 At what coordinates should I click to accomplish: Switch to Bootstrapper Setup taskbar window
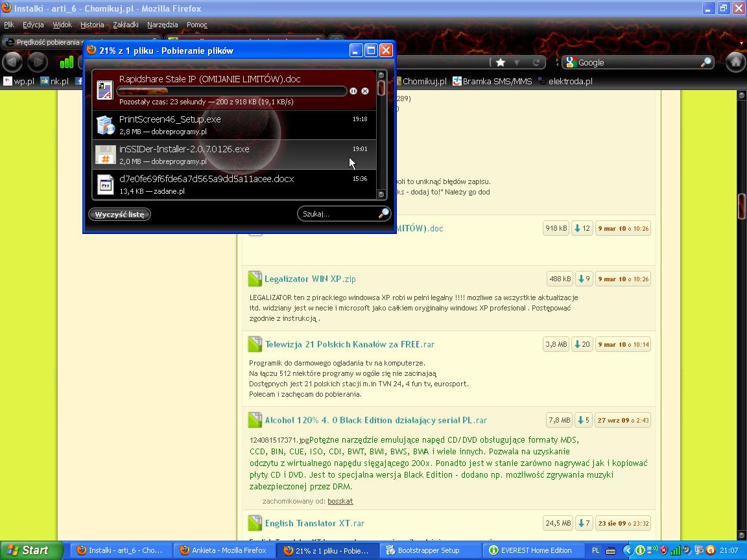click(429, 550)
